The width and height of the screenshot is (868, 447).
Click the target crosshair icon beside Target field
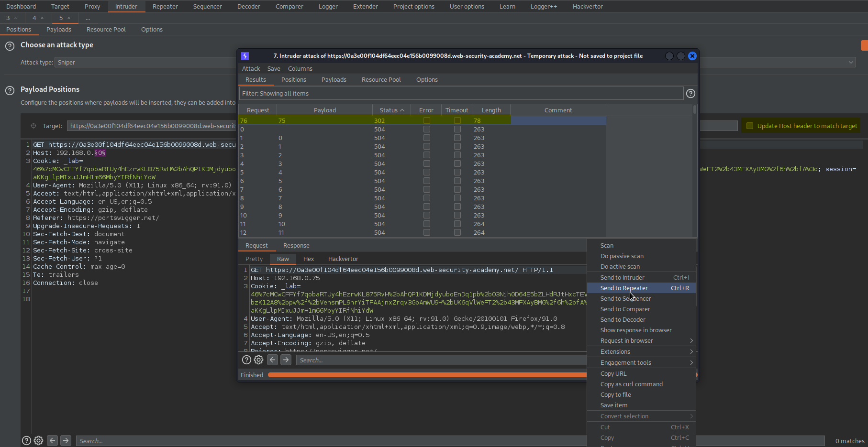tap(33, 126)
